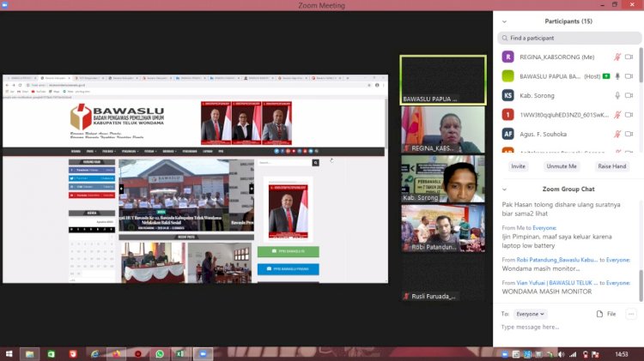Click the search magnifier on the Bawaslu website
The image size is (644, 361).
tap(315, 163)
